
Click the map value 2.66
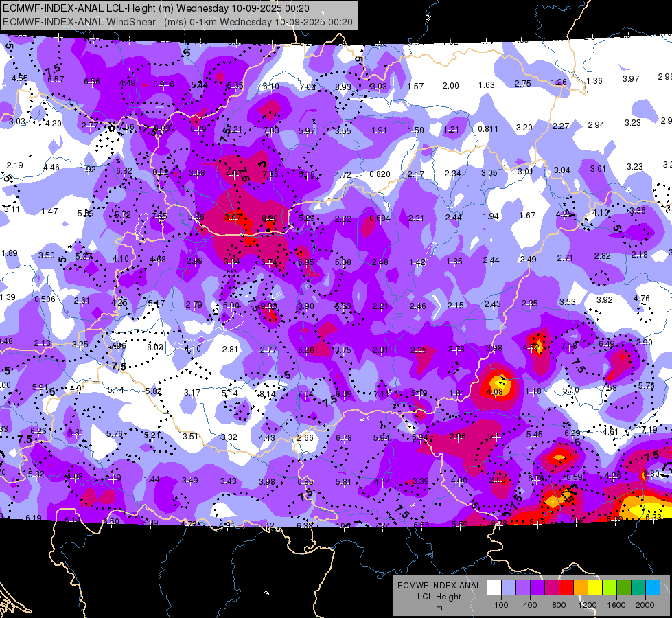(x=305, y=438)
